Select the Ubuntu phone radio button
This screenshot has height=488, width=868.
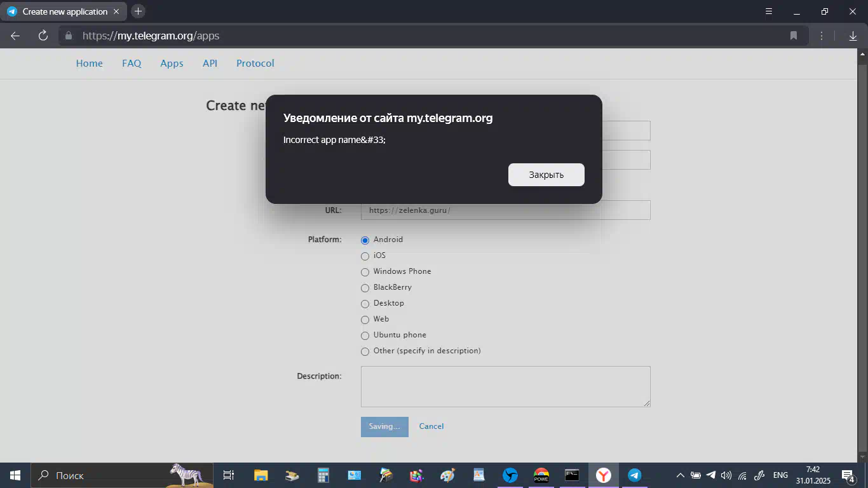pos(365,335)
